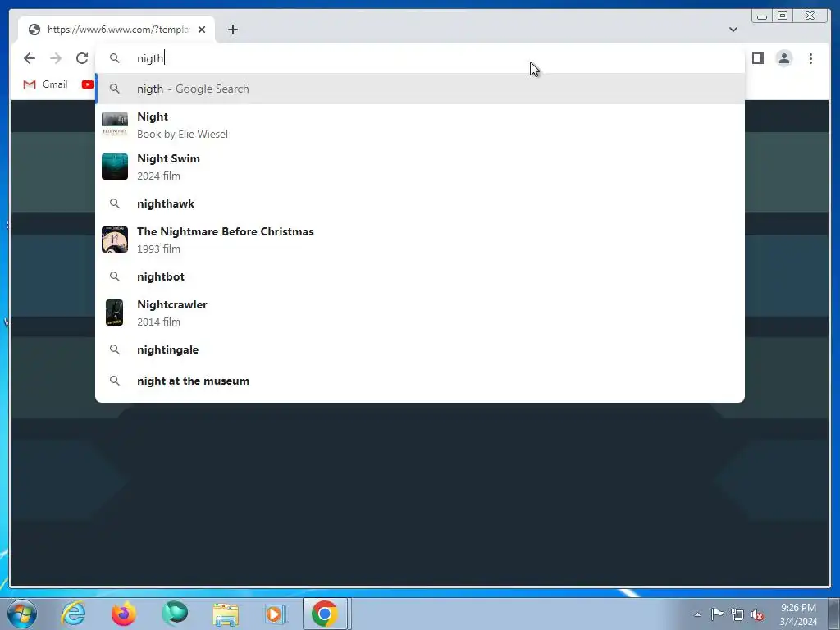Image resolution: width=840 pixels, height=630 pixels.
Task: Close the www6.www.com tab
Action: click(202, 30)
